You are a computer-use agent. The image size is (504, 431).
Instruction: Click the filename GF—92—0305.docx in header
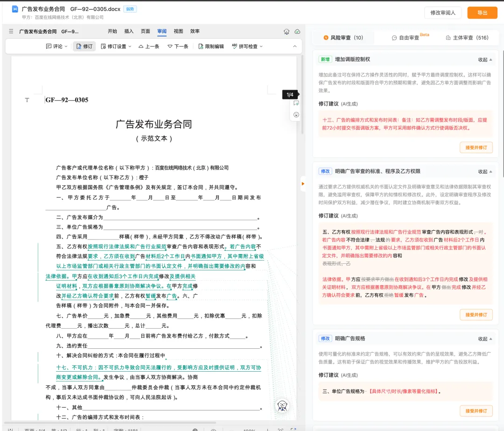95,9
